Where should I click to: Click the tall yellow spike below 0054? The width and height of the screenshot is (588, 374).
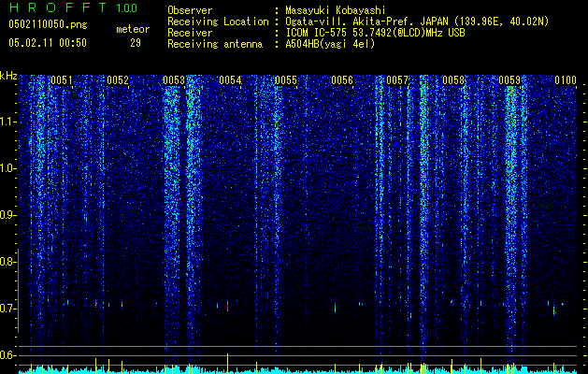(x=227, y=363)
